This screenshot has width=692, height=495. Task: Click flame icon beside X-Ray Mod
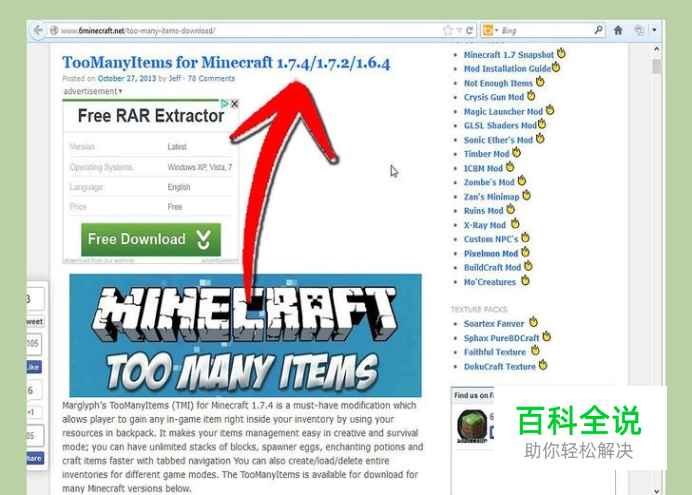click(515, 223)
